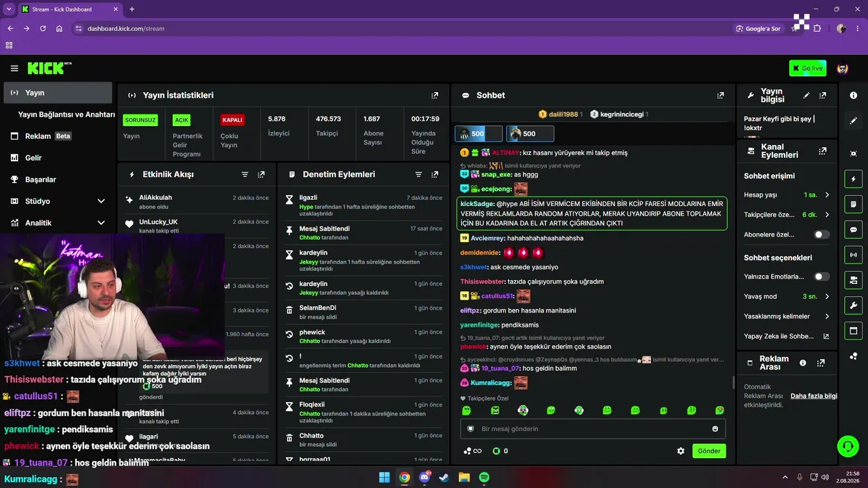Screen dimensions: 868x488
Task: Open Reklam Beta in sidebar
Action: coord(58,136)
